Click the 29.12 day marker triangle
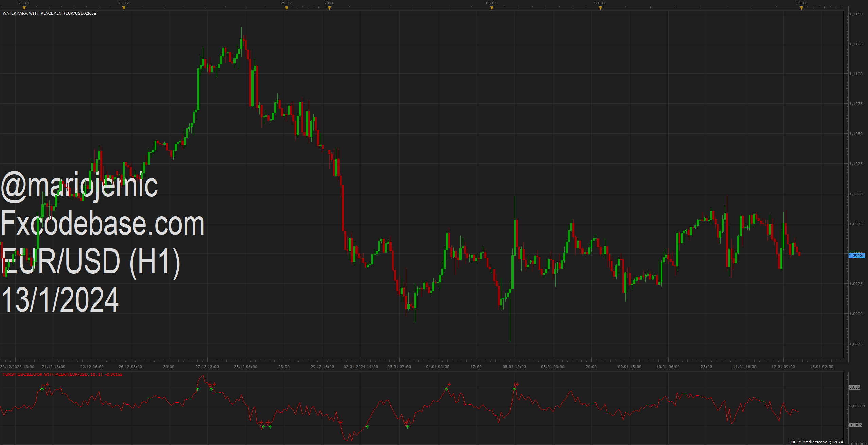The image size is (868, 445). (287, 8)
